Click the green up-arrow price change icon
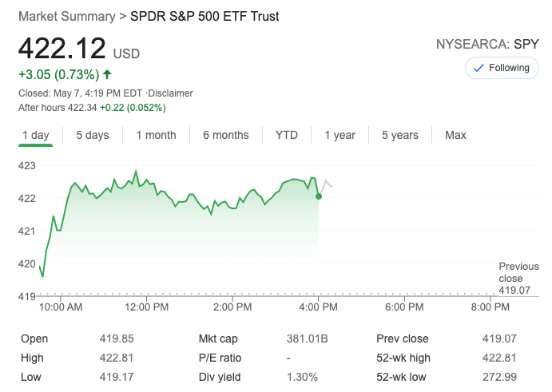The width and height of the screenshot is (552, 392). 108,75
